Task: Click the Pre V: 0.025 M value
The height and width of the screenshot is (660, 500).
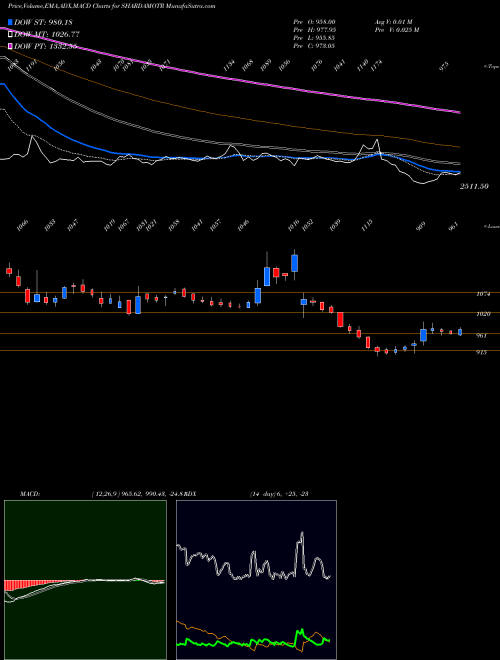Action: [396, 30]
